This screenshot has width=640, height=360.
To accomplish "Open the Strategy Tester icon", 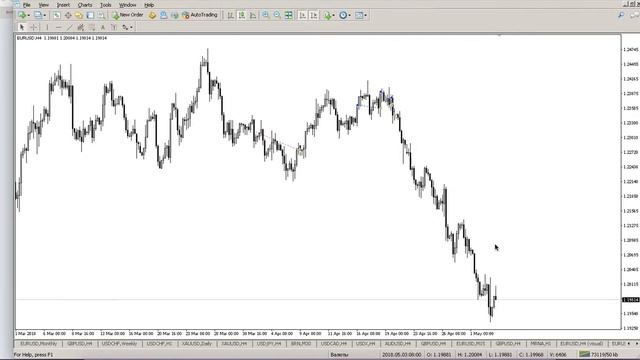I will [x=101, y=15].
